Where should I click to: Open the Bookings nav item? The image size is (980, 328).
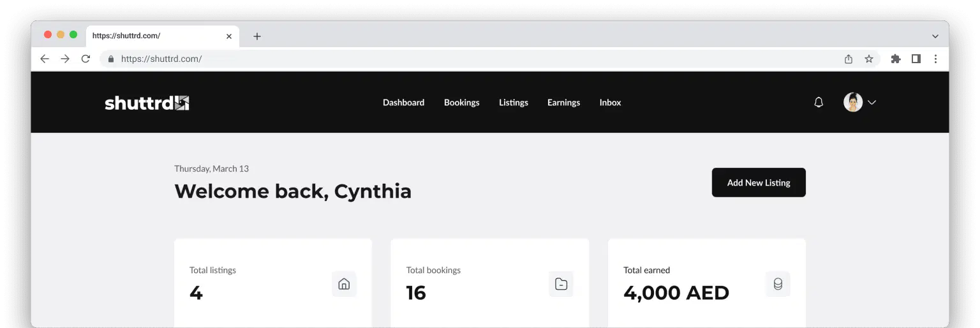pos(461,102)
